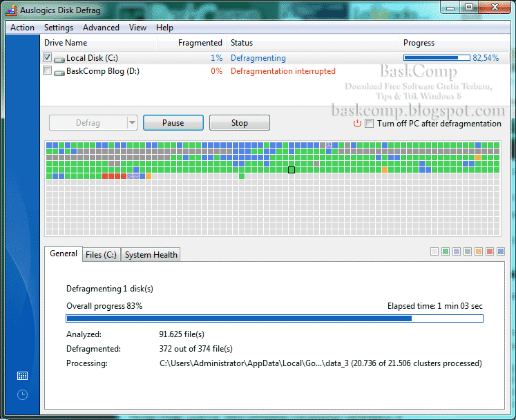Click the Progress column header
This screenshot has height=420, width=516.
pos(455,43)
